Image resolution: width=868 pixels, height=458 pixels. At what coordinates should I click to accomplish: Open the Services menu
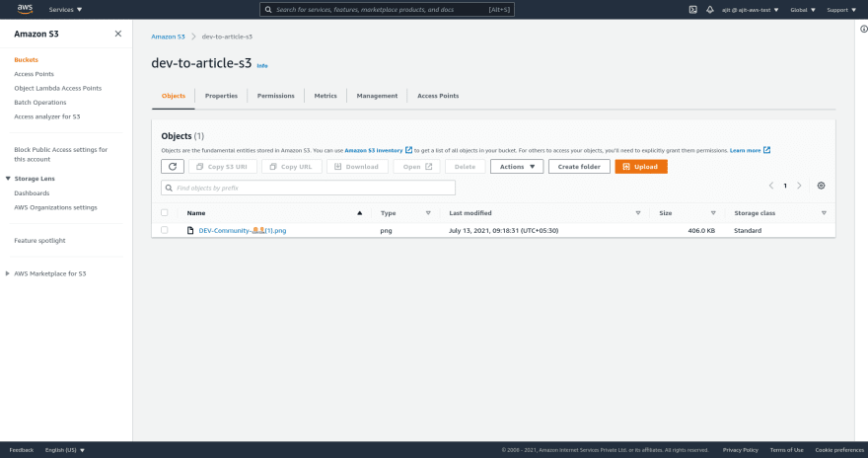pos(65,10)
